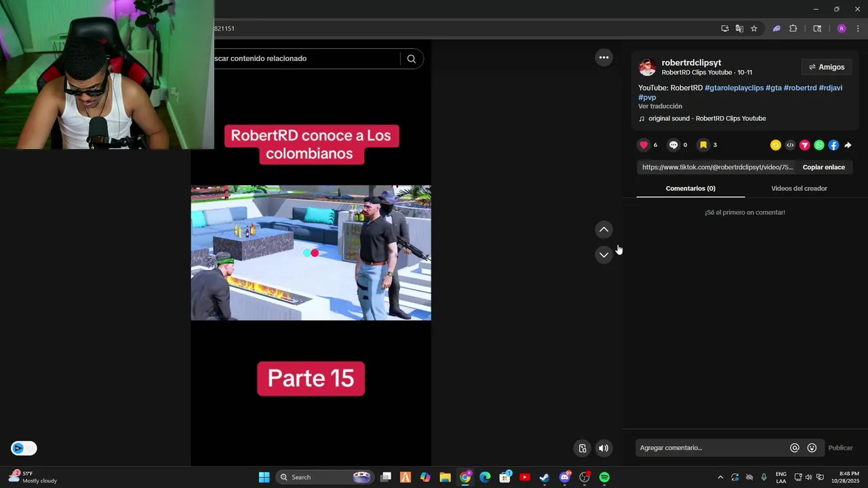868x488 pixels.
Task: Open the Chrome profile avatar
Action: tap(842, 28)
